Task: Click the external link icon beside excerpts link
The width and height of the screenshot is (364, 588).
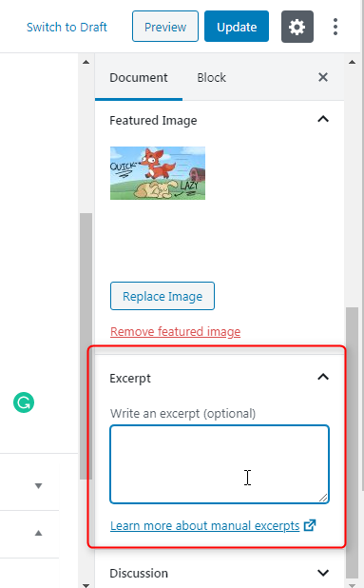Action: tap(310, 525)
